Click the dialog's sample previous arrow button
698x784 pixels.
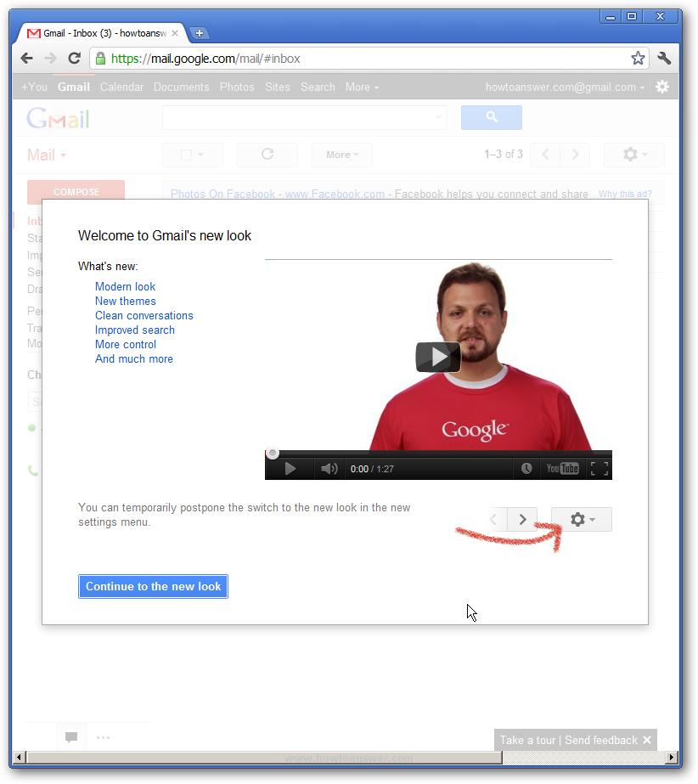pyautogui.click(x=493, y=520)
